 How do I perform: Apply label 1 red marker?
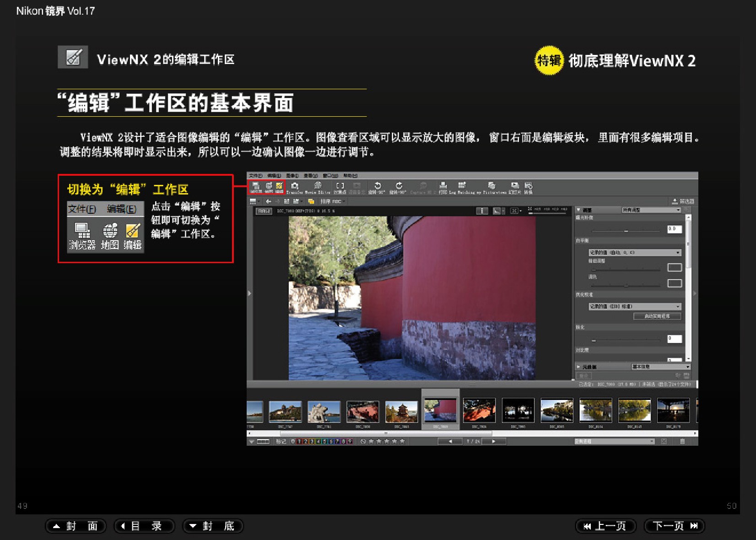299,442
